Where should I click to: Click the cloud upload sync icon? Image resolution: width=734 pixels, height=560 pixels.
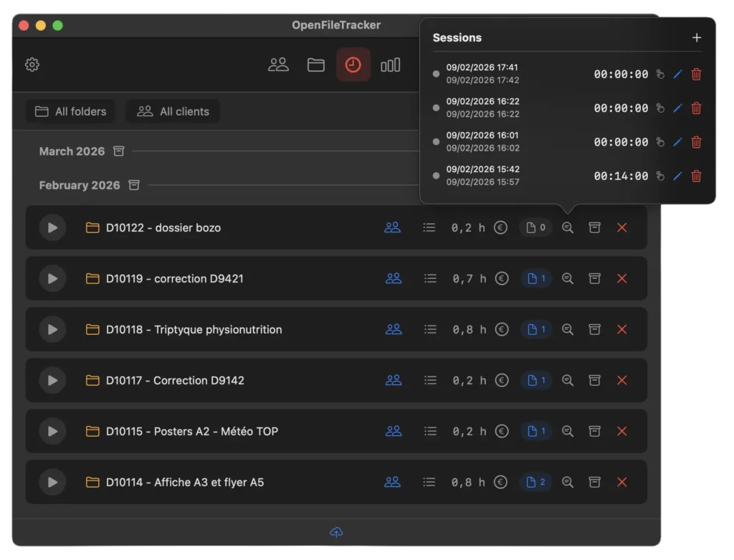(x=336, y=532)
